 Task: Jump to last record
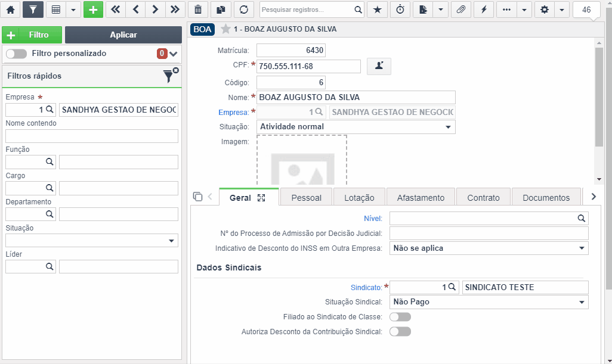175,10
